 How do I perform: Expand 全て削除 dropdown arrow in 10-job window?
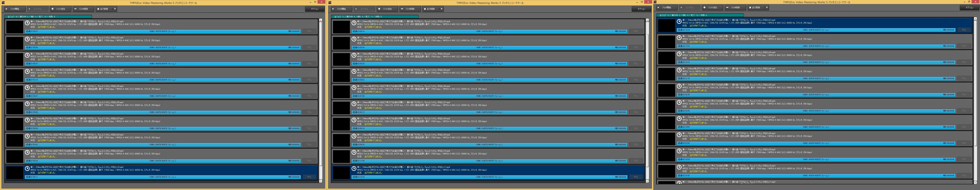[115, 9]
